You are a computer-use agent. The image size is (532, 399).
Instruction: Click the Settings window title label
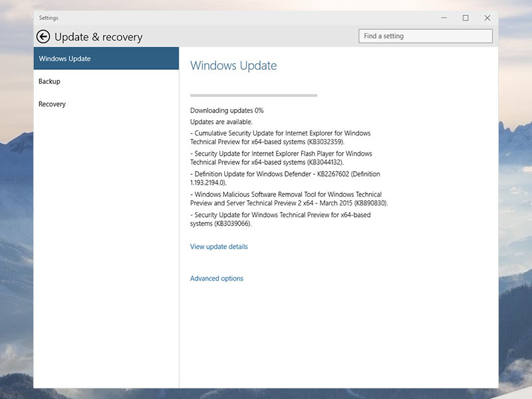point(49,18)
